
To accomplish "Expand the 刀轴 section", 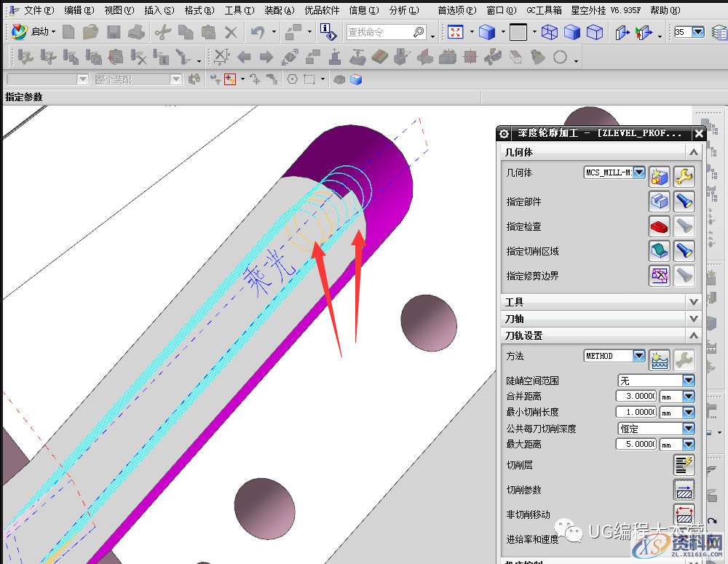I will point(693,319).
